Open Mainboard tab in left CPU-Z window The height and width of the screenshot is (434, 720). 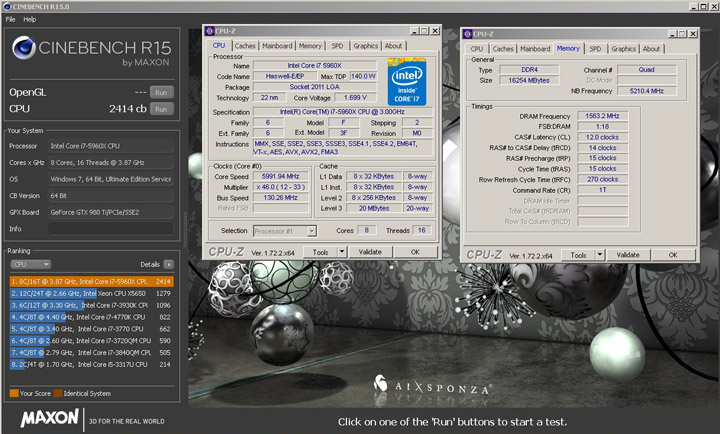[x=277, y=46]
